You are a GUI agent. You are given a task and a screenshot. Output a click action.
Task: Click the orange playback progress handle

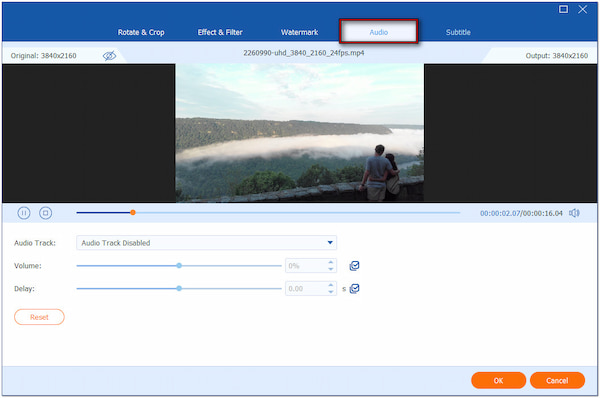tap(133, 212)
